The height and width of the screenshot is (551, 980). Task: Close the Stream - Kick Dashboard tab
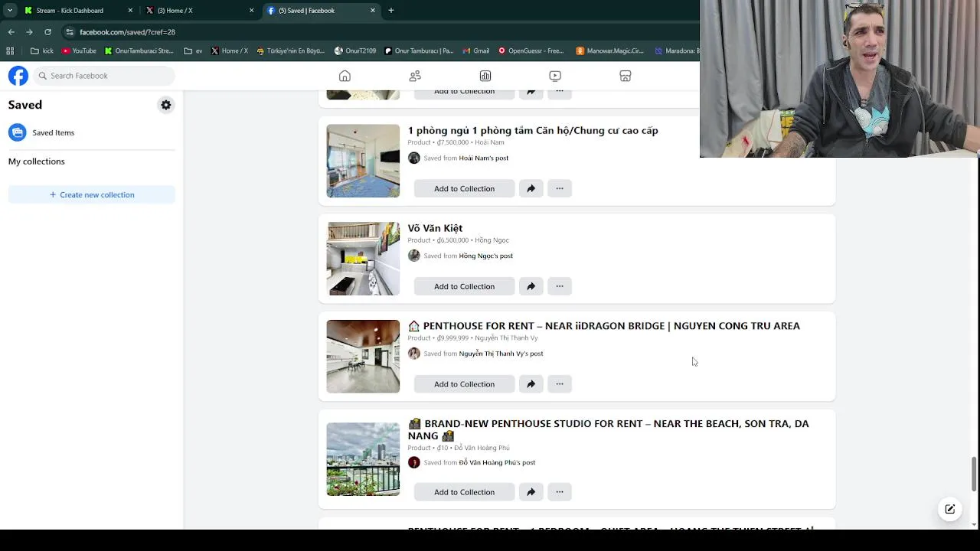tap(130, 11)
